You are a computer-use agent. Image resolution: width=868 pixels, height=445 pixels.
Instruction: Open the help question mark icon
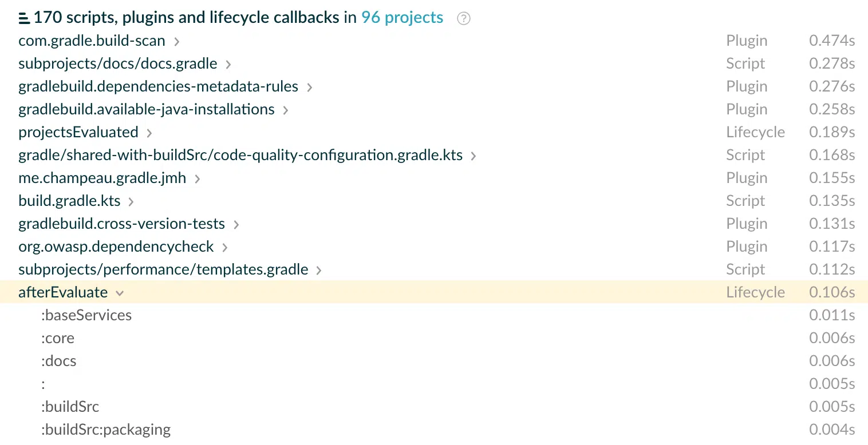coord(464,18)
